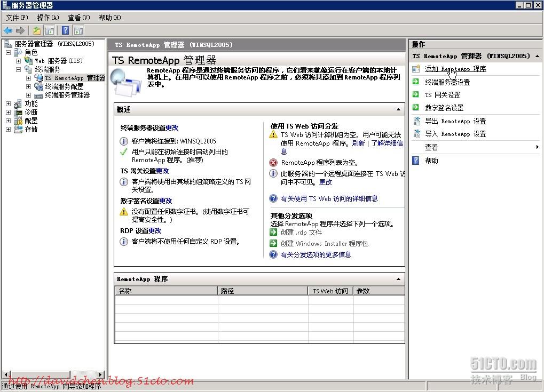
Task: Click the TS RemoteApp 管理器 tree node icon
Action: pyautogui.click(x=38, y=78)
